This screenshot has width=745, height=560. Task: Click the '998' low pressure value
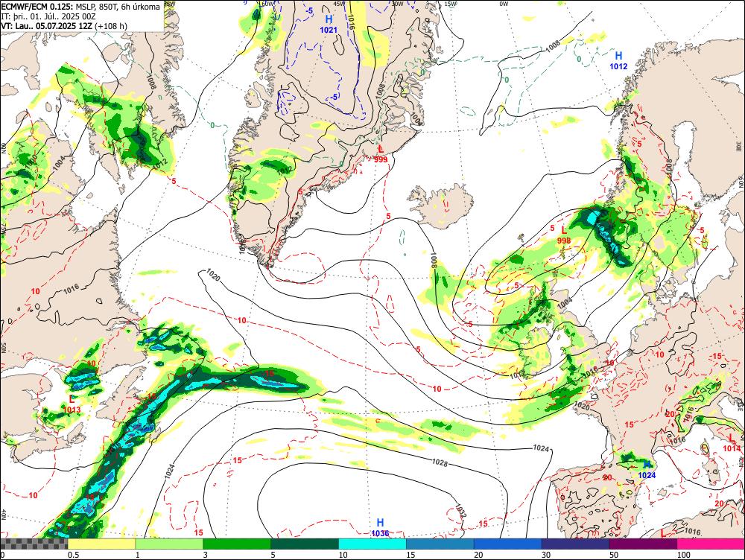pos(563,241)
